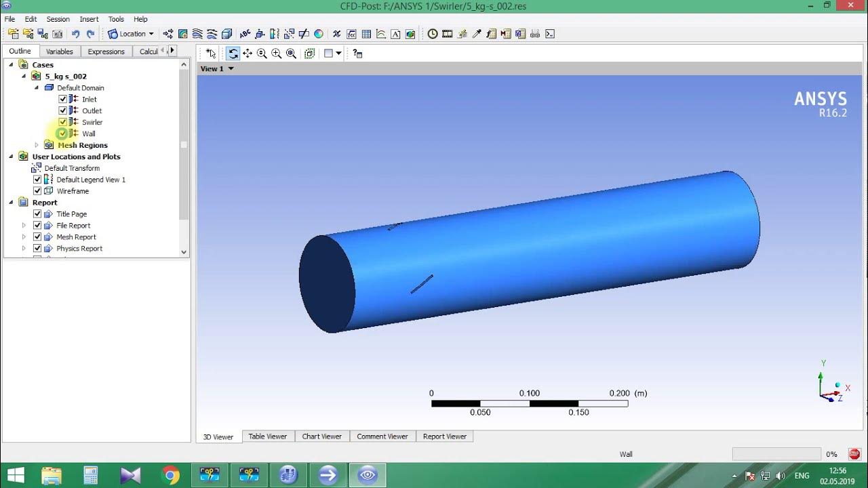
Task: Insert a Coordinate Frame icon
Action: pyautogui.click(x=260, y=34)
